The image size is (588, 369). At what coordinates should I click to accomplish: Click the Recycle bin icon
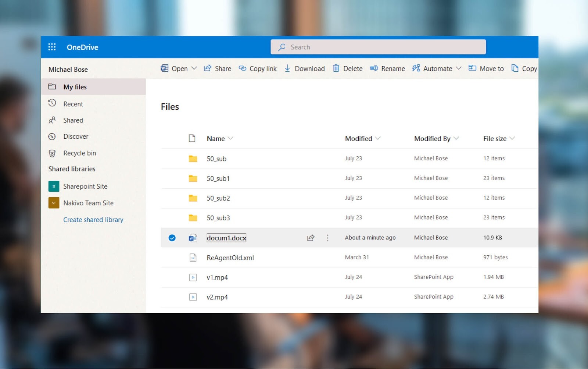click(x=52, y=153)
